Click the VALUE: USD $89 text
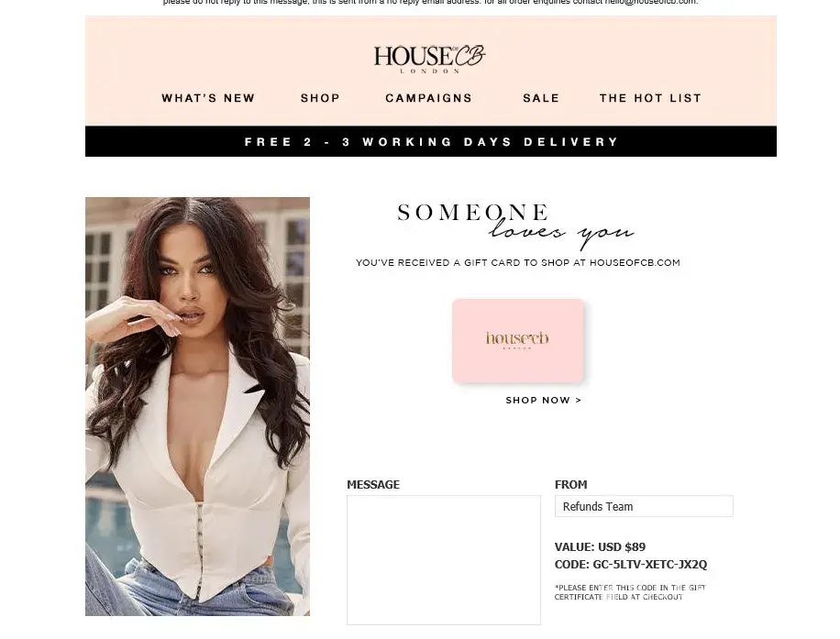 pyautogui.click(x=600, y=547)
